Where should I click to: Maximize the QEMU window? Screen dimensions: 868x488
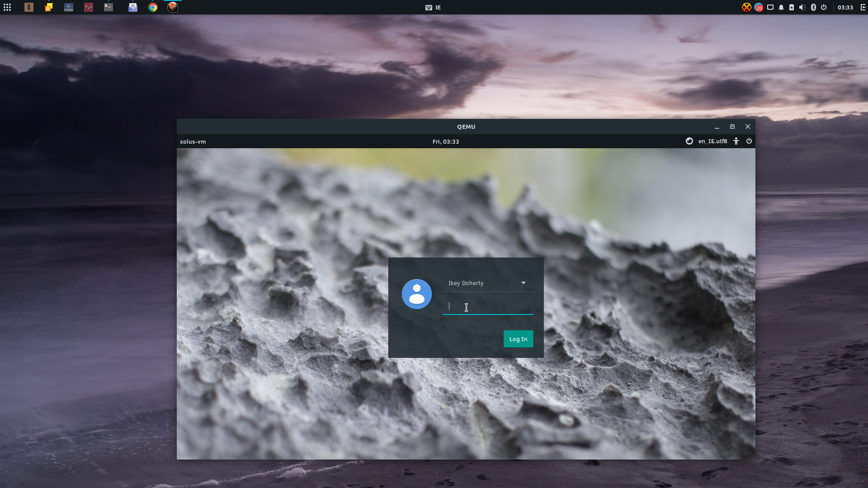[x=732, y=127]
